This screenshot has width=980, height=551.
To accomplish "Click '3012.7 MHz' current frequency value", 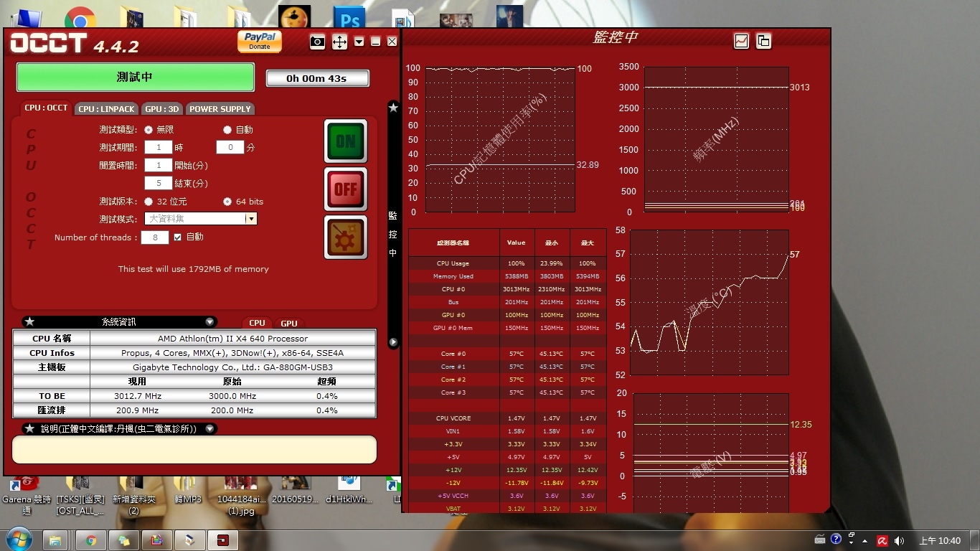I will click(138, 396).
